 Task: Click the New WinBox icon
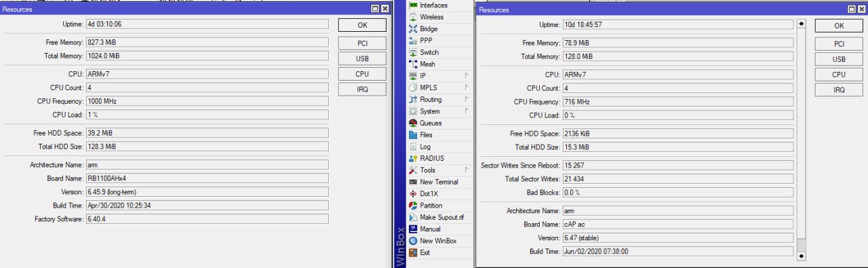(x=414, y=241)
